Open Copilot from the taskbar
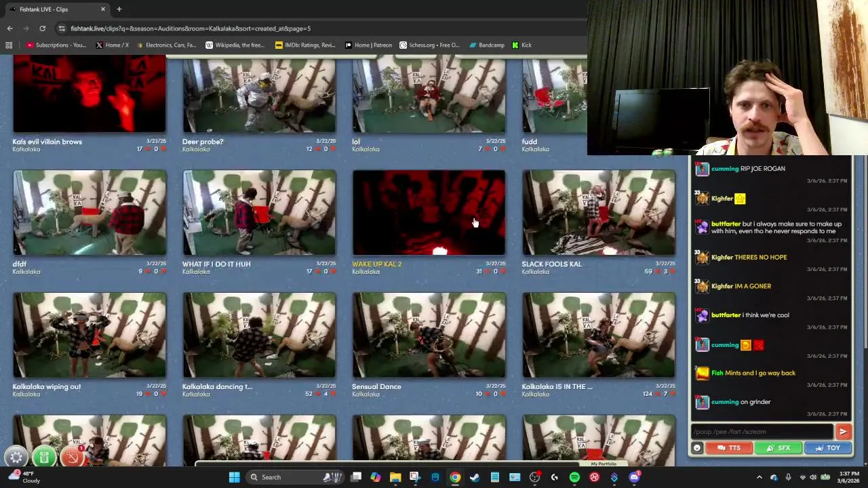The image size is (868, 488). (x=375, y=477)
